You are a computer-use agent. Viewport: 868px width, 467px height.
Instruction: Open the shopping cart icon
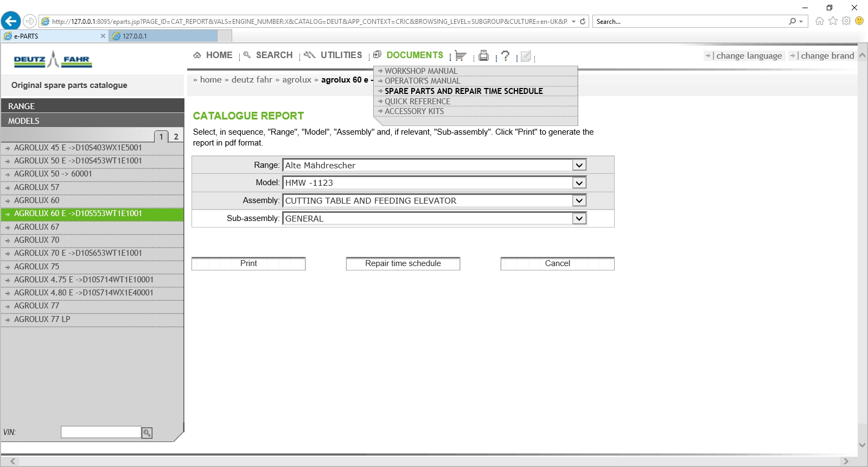click(461, 55)
